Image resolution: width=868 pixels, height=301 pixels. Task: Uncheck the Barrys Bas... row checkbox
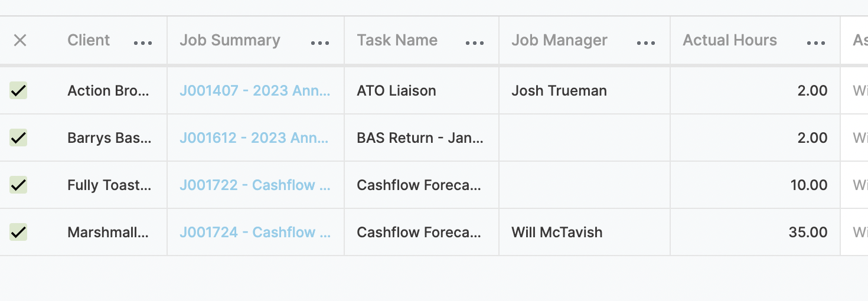18,138
